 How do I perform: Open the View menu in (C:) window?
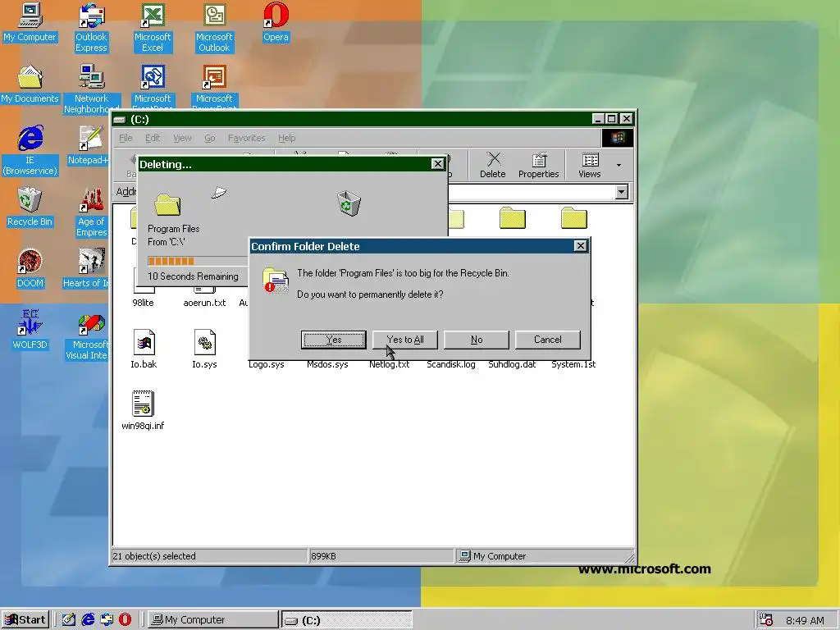click(182, 138)
